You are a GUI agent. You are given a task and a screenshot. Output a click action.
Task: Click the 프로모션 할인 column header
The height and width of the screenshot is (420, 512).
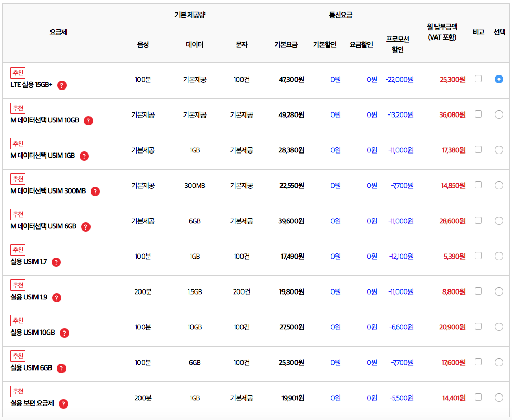point(398,44)
